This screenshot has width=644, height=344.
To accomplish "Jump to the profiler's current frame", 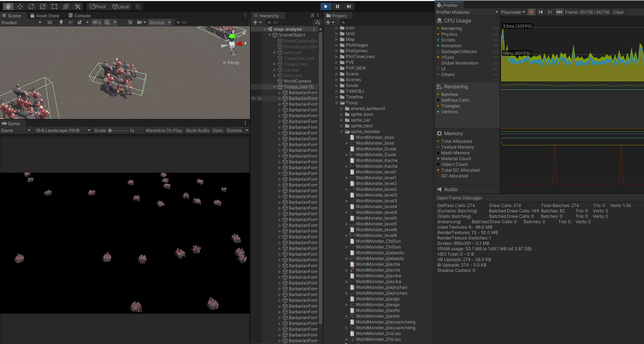I will pos(559,12).
